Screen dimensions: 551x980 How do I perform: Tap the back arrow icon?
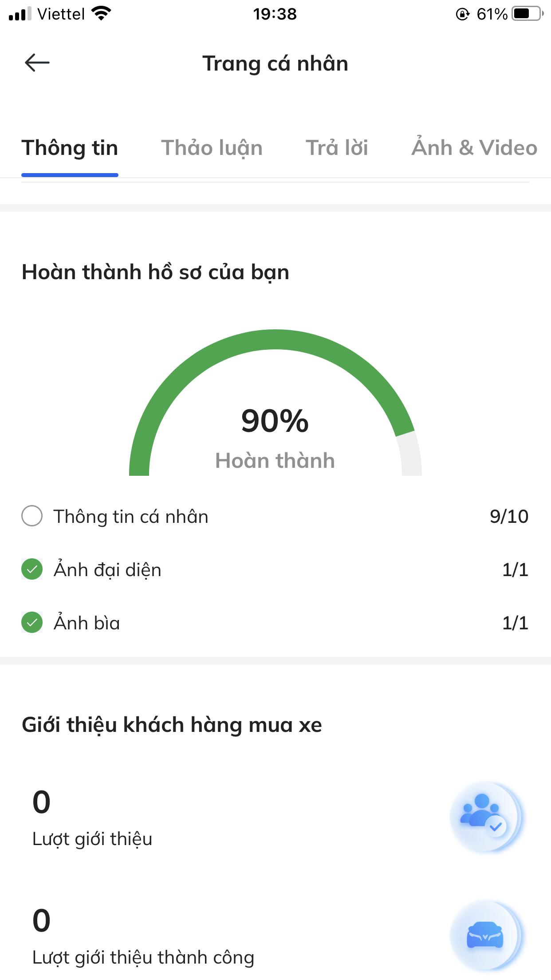37,63
